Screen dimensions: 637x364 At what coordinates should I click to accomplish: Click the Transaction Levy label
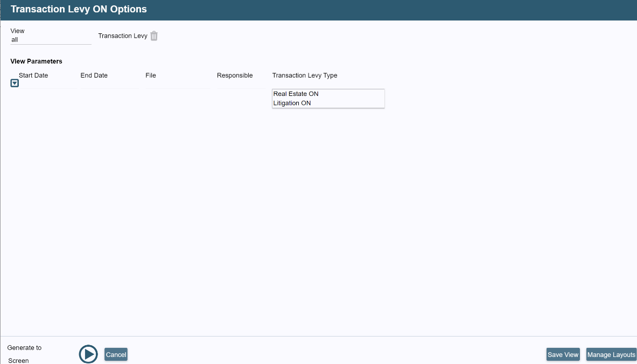click(122, 36)
